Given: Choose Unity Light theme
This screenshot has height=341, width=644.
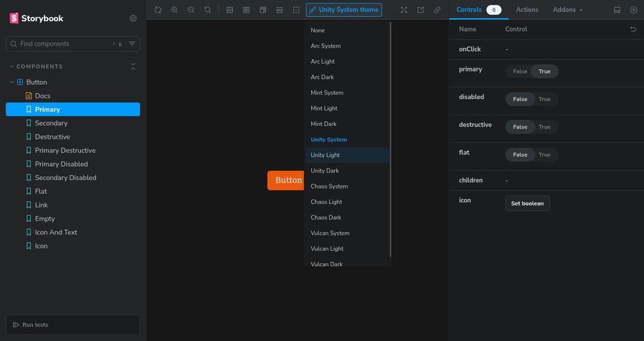Looking at the screenshot, I should click(x=347, y=155).
